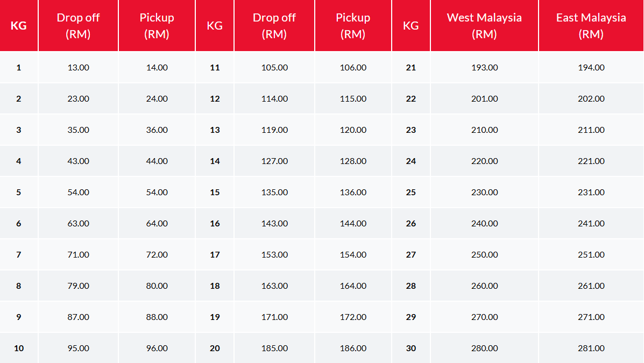Click the 105.00 drop off price
This screenshot has width=644, height=363.
coord(274,68)
